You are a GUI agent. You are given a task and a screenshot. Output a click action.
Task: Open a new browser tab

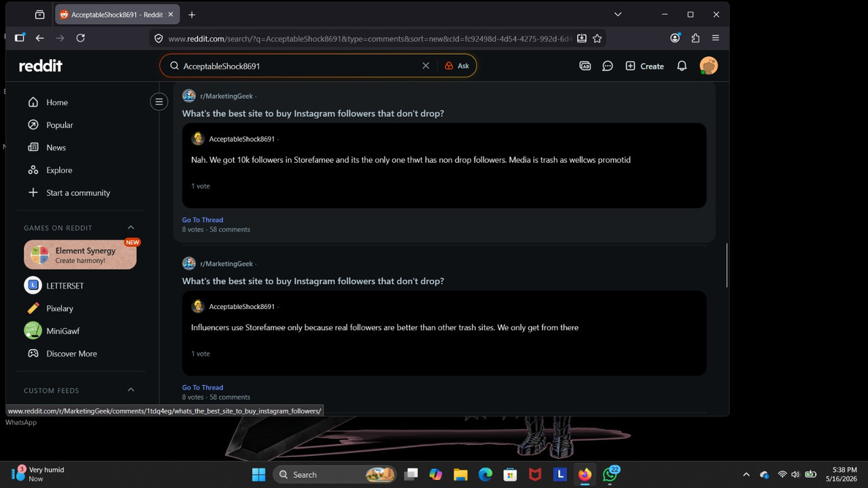pyautogui.click(x=192, y=14)
